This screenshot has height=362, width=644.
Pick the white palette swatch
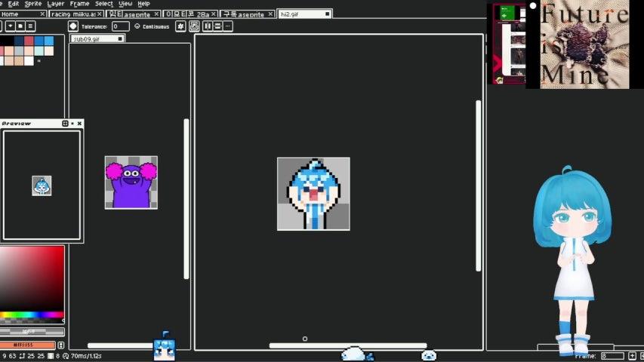coord(29,61)
